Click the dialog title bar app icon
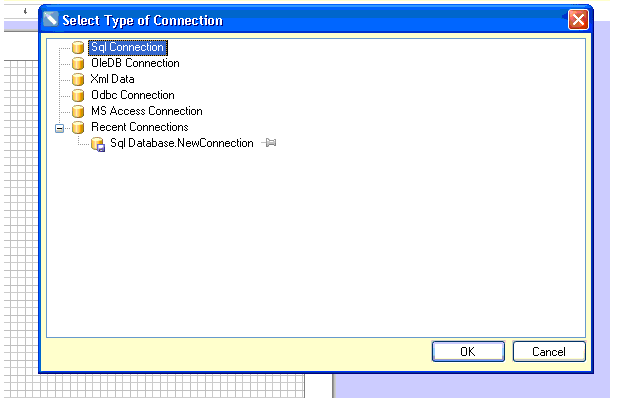The width and height of the screenshot is (624, 413). coord(51,19)
